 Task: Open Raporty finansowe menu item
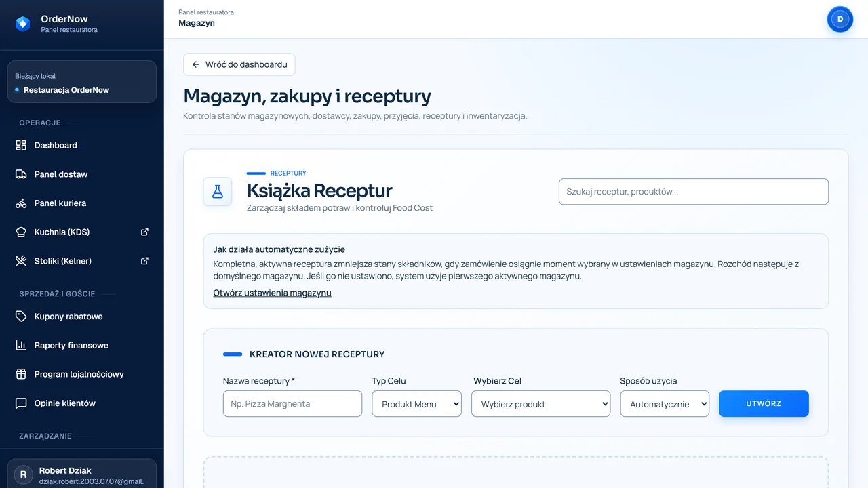tap(82, 346)
